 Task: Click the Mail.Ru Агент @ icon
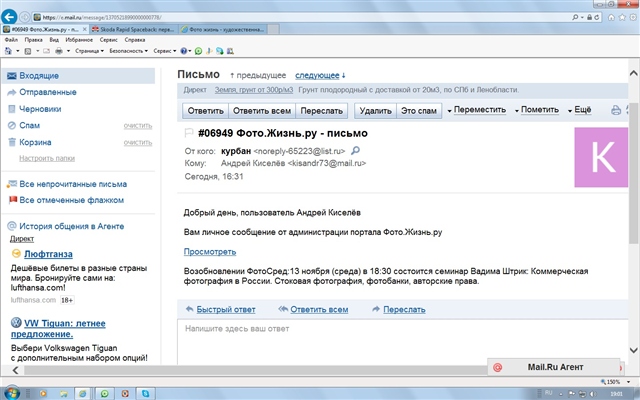pos(498,367)
